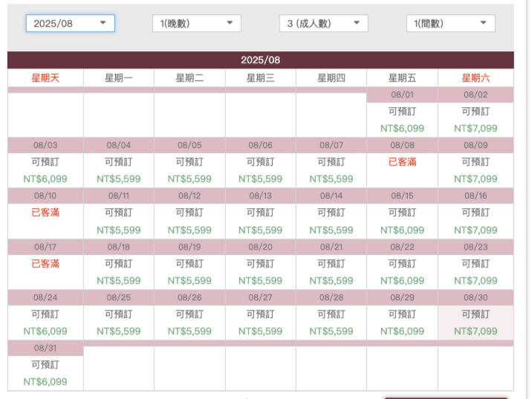Pick 08/20 available date
This screenshot has width=532, height=399.
(260, 272)
